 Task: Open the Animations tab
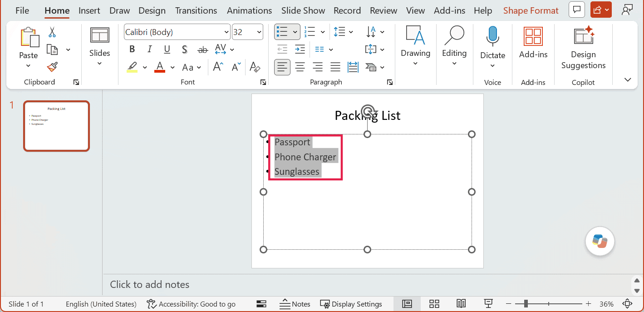click(250, 10)
